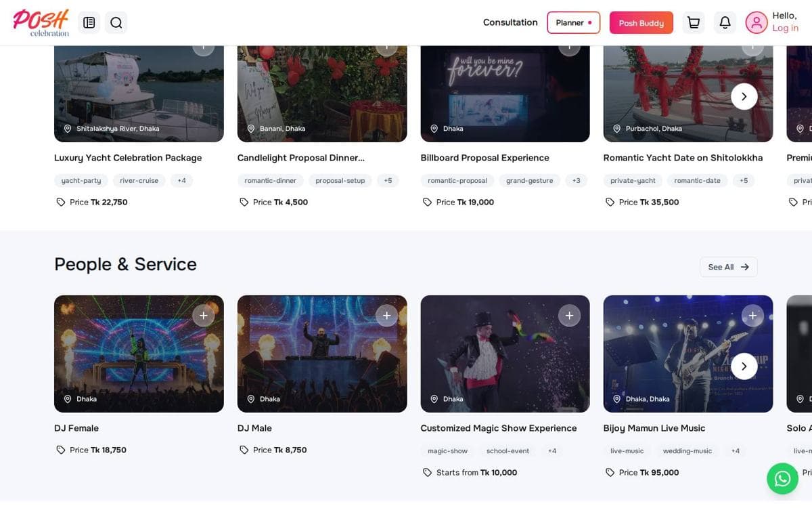Select the river-cruise tag

click(x=139, y=181)
